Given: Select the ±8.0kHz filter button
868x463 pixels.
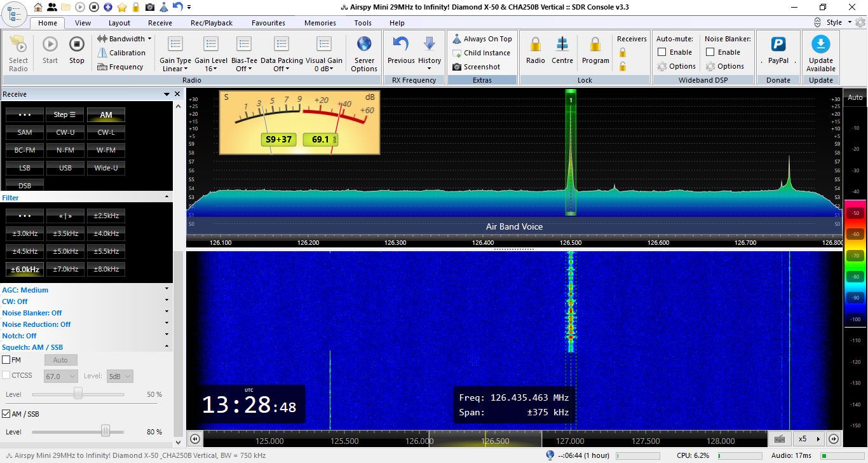Looking at the screenshot, I should pyautogui.click(x=106, y=269).
